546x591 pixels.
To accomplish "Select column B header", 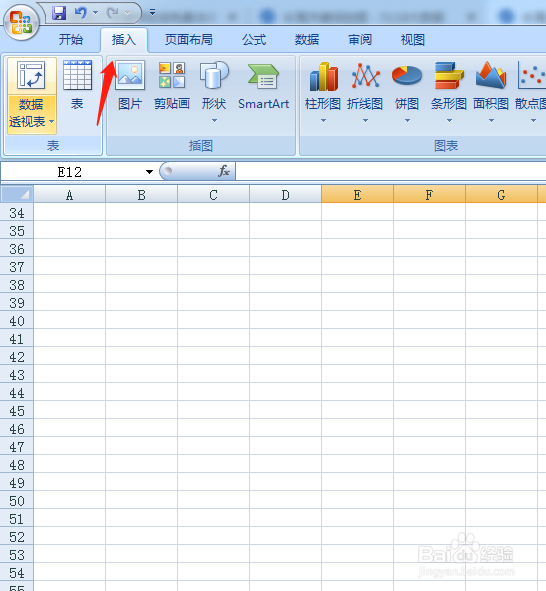I will tap(141, 194).
